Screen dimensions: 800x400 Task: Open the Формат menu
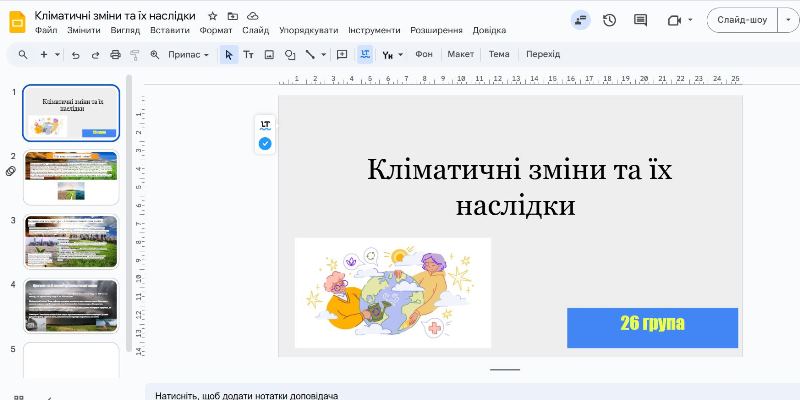(215, 30)
